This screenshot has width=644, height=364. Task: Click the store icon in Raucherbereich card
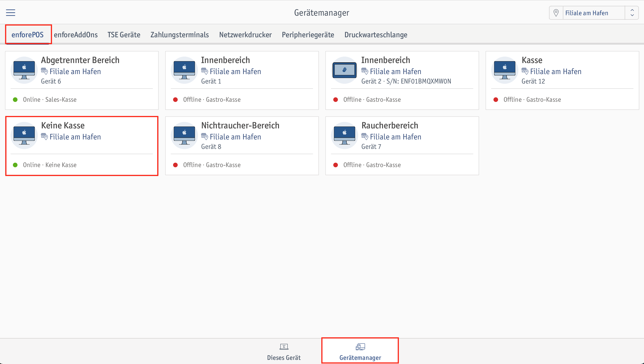coord(365,136)
